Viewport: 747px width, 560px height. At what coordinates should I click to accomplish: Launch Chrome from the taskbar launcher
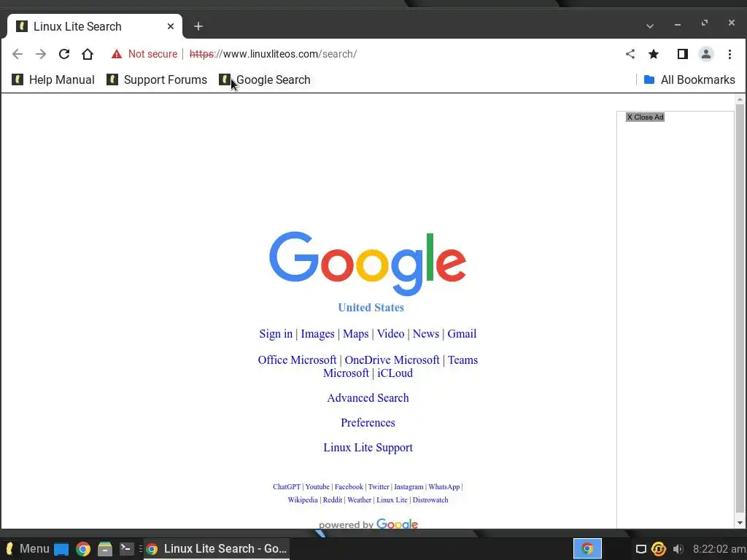point(83,549)
